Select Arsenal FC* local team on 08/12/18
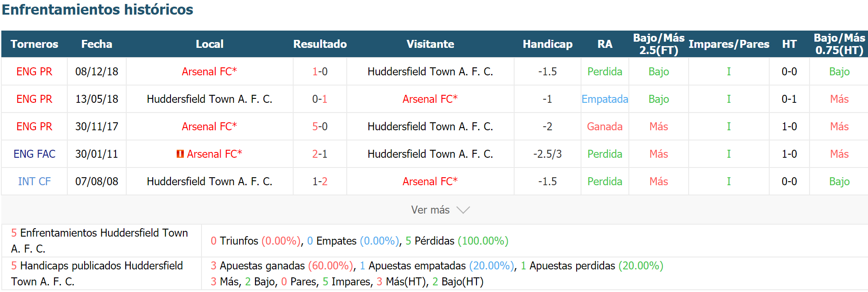 209,71
